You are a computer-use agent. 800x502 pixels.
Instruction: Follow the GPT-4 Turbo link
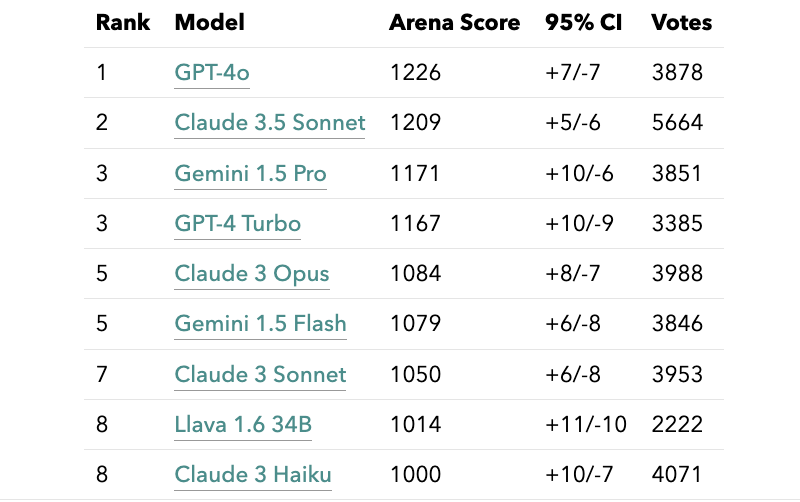coord(237,223)
